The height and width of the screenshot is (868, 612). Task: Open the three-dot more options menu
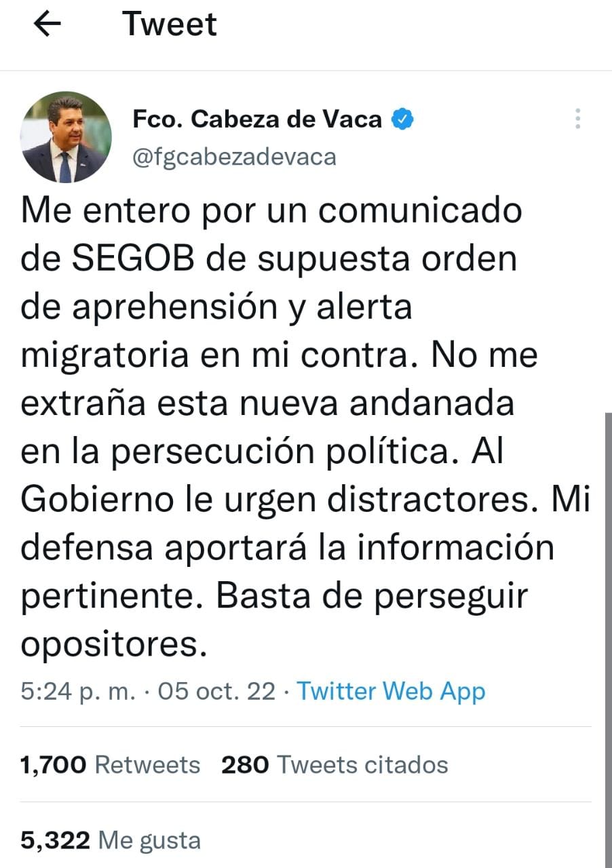coord(577,119)
